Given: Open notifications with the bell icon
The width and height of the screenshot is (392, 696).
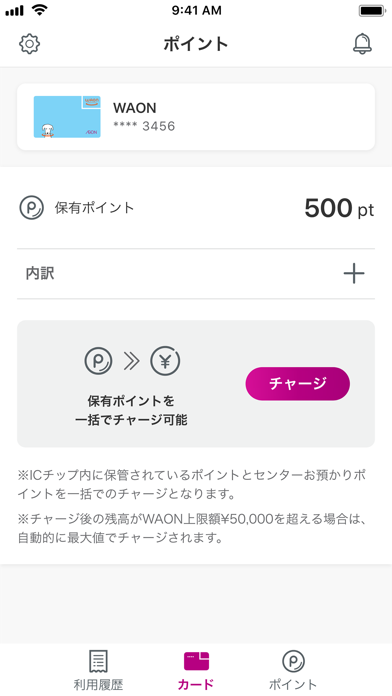Looking at the screenshot, I should tap(362, 44).
